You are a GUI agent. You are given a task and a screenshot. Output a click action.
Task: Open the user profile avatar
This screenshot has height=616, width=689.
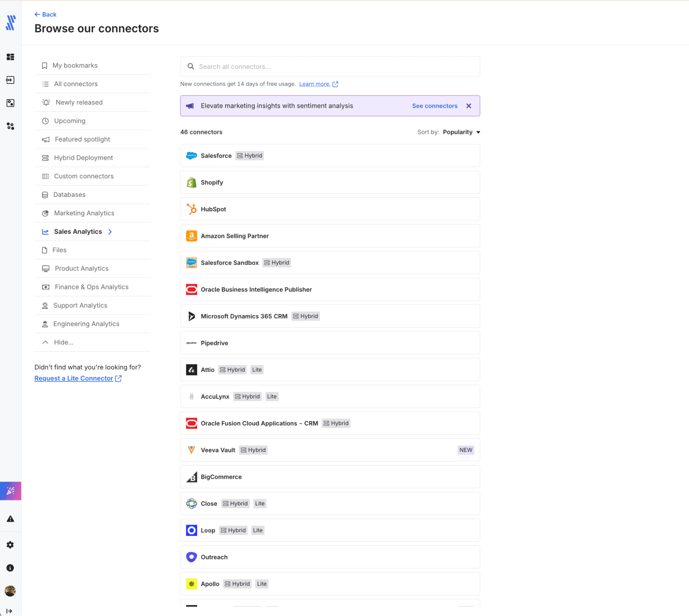point(10,591)
